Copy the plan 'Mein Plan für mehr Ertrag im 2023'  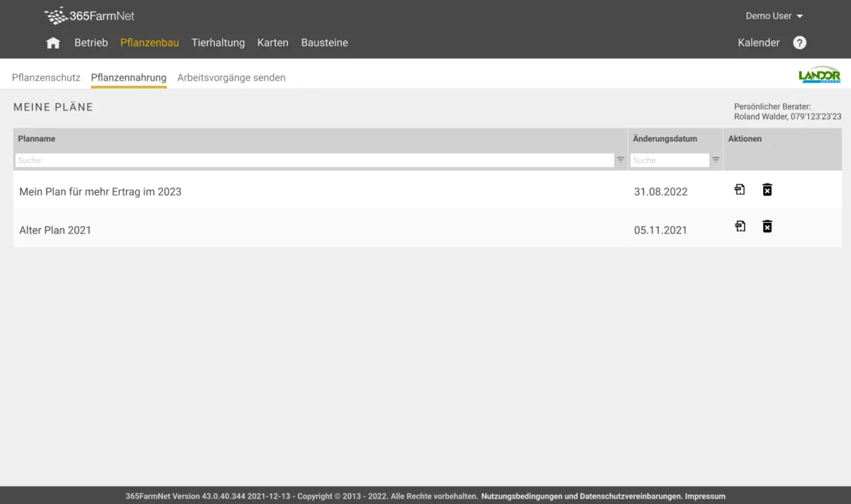[740, 190]
